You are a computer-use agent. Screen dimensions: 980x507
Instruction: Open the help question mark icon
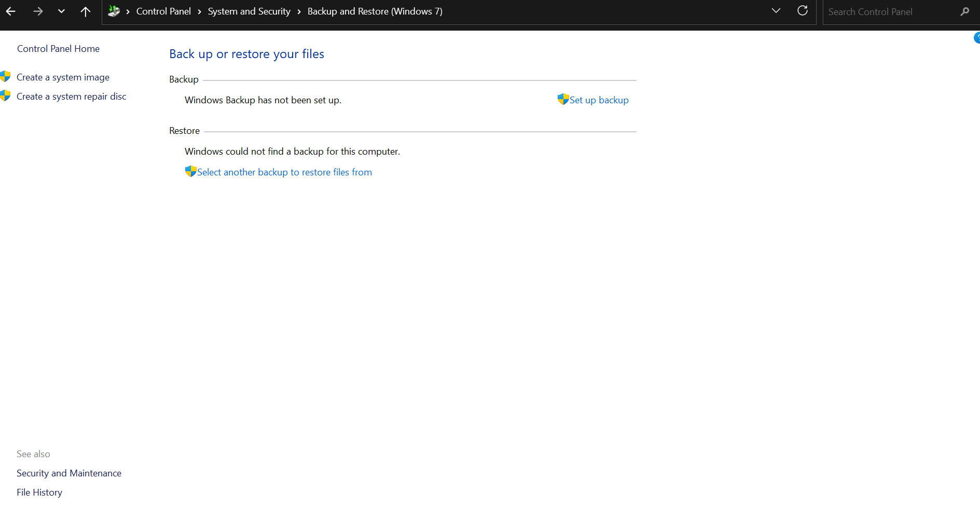tap(977, 38)
